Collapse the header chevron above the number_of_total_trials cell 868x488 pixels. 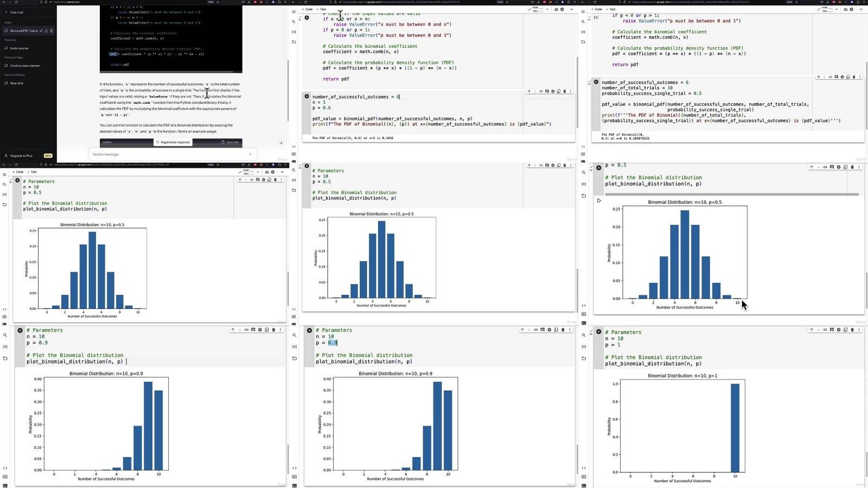860,9
